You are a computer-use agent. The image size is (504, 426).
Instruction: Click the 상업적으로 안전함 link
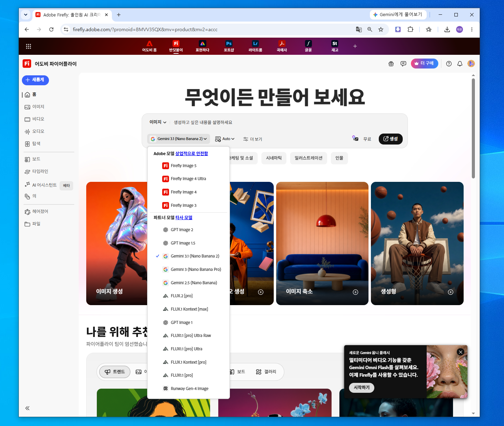192,154
